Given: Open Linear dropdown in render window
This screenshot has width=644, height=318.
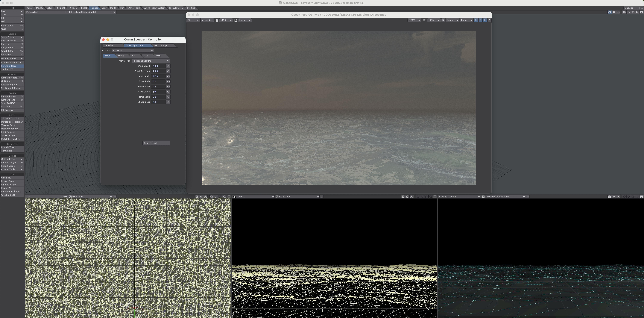Looking at the screenshot, I should tap(245, 20).
